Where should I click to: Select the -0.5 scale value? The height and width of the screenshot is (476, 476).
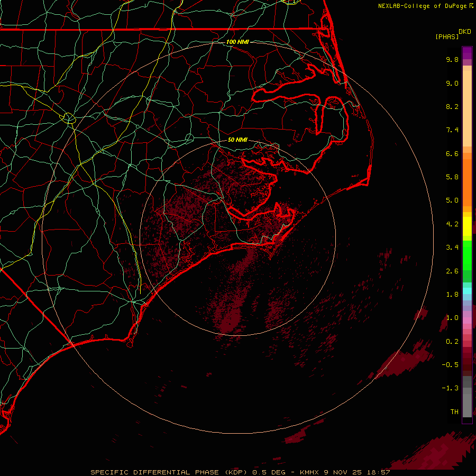[450, 365]
